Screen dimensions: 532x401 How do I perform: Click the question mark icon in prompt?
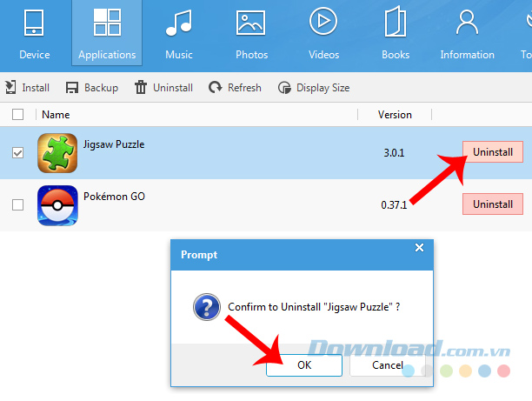pos(207,307)
